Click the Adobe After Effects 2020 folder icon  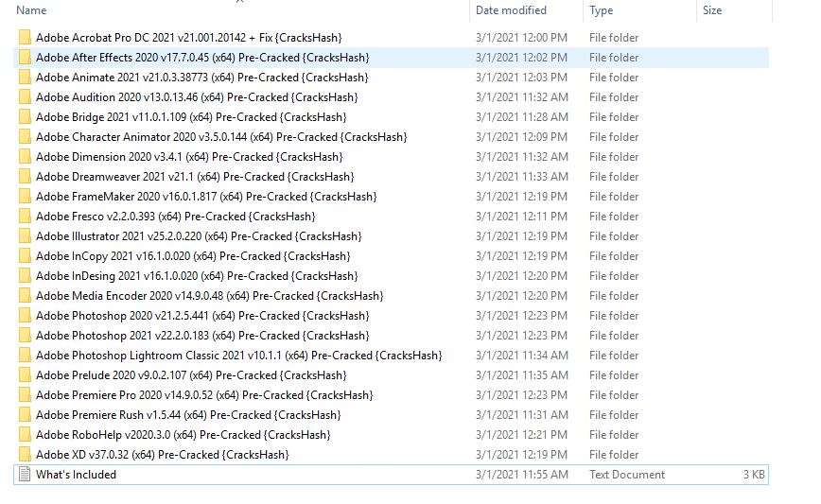pyautogui.click(x=25, y=58)
